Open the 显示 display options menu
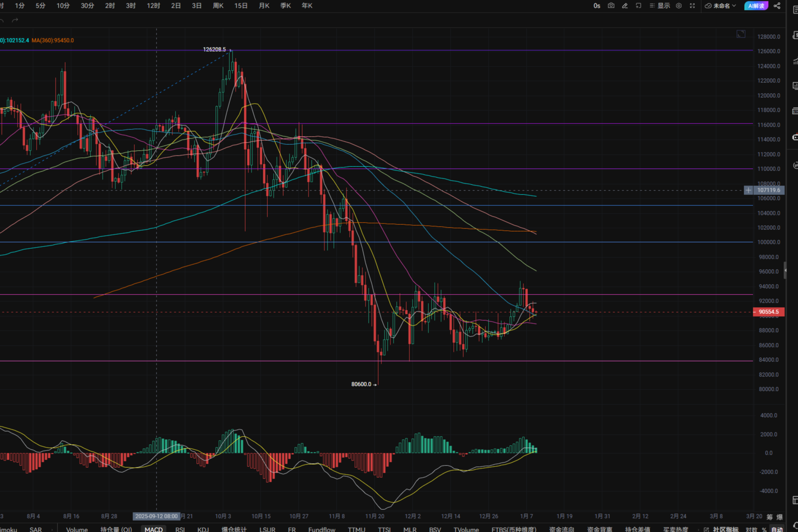The width and height of the screenshot is (798, 532). (x=660, y=6)
